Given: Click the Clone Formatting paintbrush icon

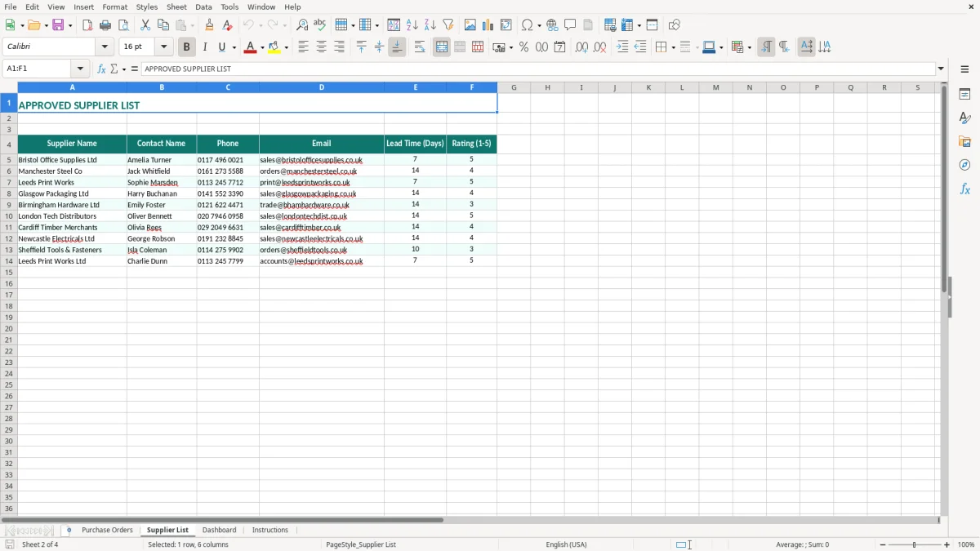Looking at the screenshot, I should coord(209,25).
